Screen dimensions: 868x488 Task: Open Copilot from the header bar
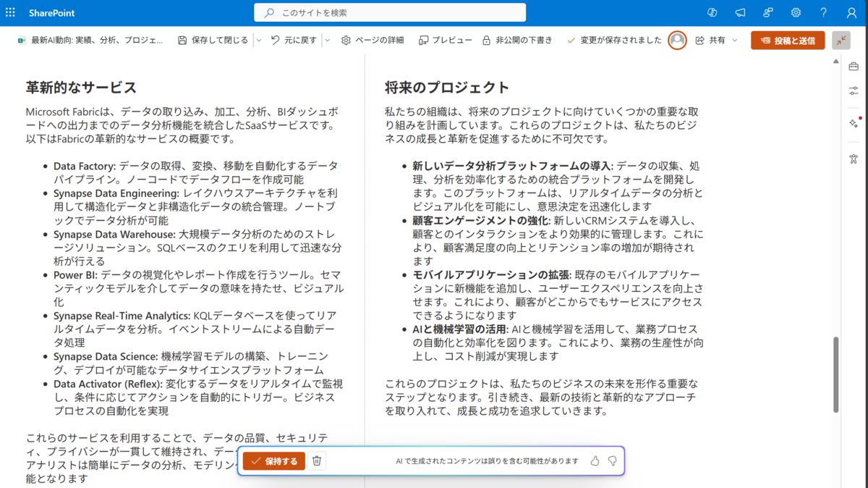coord(712,13)
